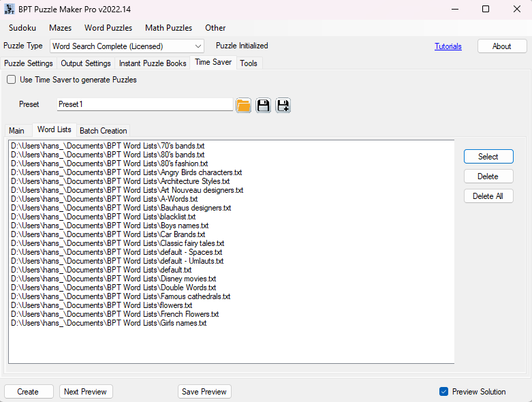Switch to Output Settings tab
Viewport: 532px width, 402px height.
pyautogui.click(x=86, y=63)
